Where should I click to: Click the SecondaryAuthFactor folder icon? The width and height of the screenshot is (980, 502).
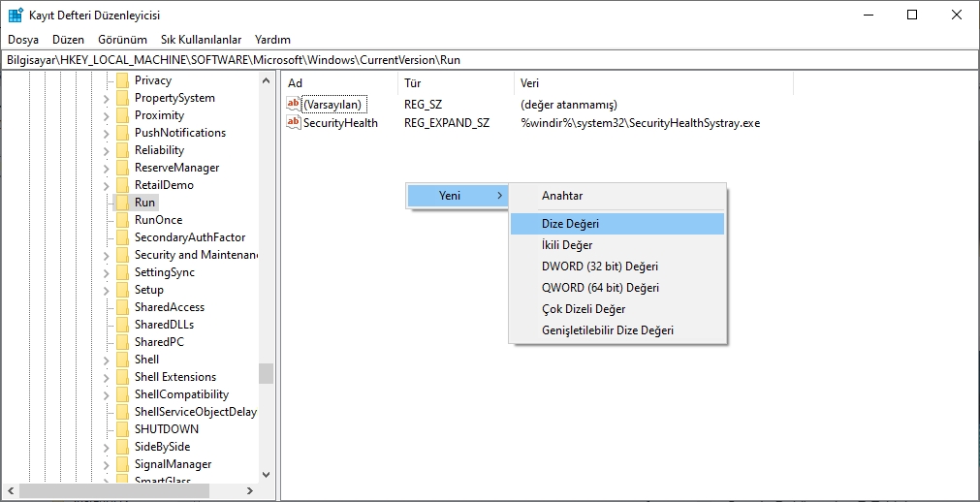(x=122, y=237)
